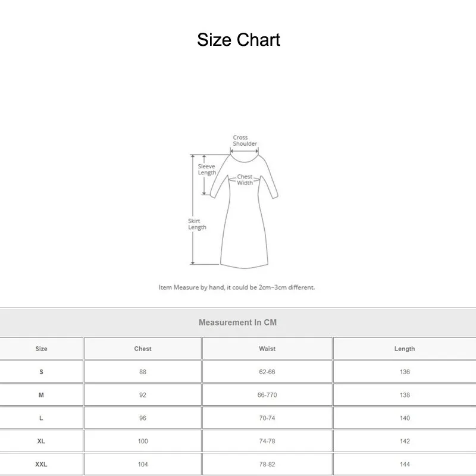
Task: Click the Skirt Length label
Action: click(x=197, y=224)
